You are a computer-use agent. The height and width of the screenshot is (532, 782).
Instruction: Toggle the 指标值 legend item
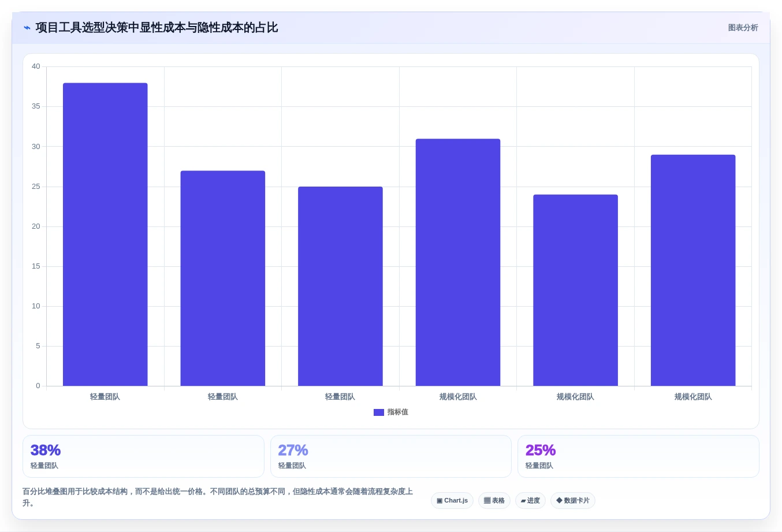[391, 412]
